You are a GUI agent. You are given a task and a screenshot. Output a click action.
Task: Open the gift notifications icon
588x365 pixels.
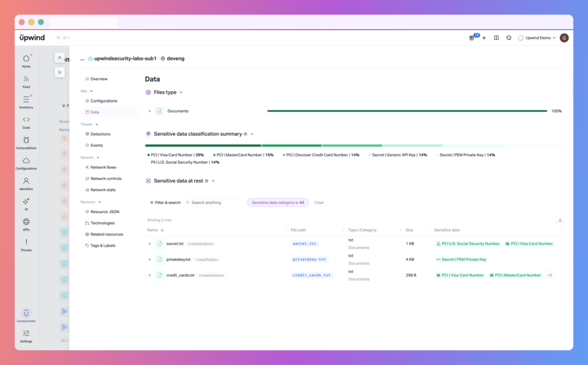472,38
